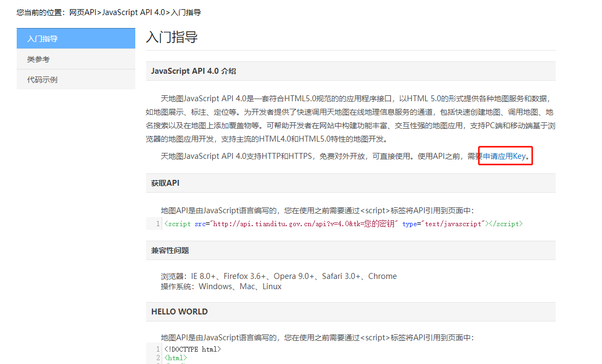Click the HELLO WORLD section header

350,311
